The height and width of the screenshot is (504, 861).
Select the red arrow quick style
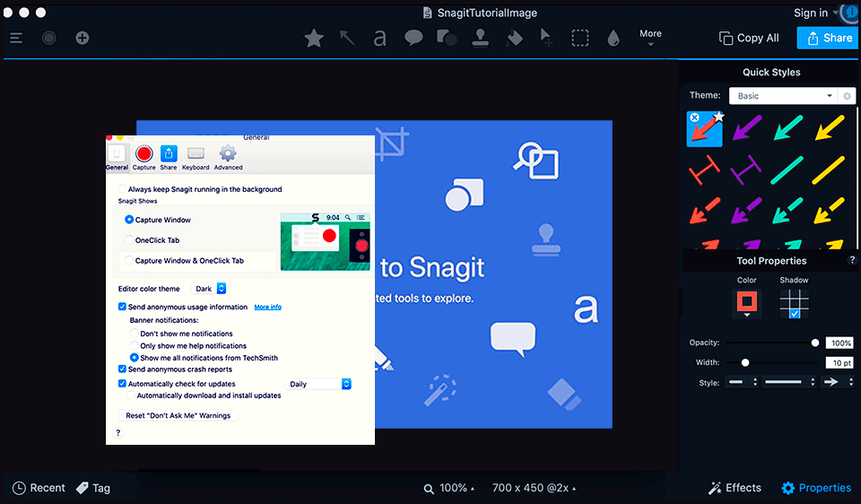[705, 129]
